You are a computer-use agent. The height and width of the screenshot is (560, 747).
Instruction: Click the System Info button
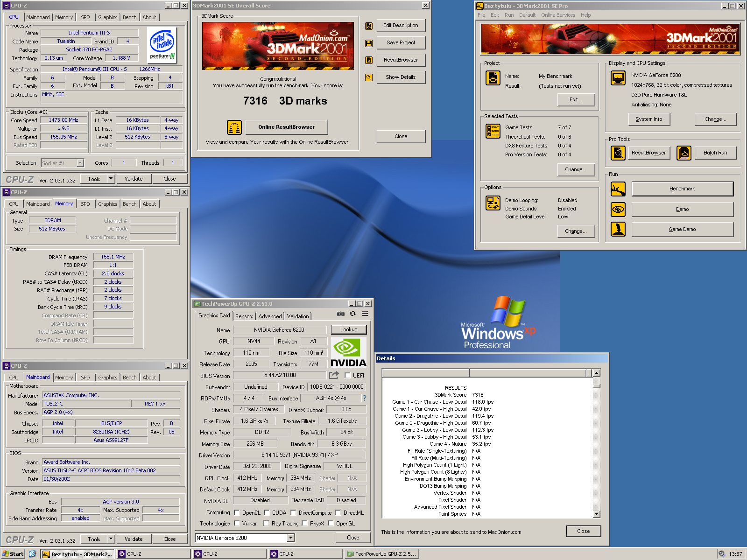point(648,119)
